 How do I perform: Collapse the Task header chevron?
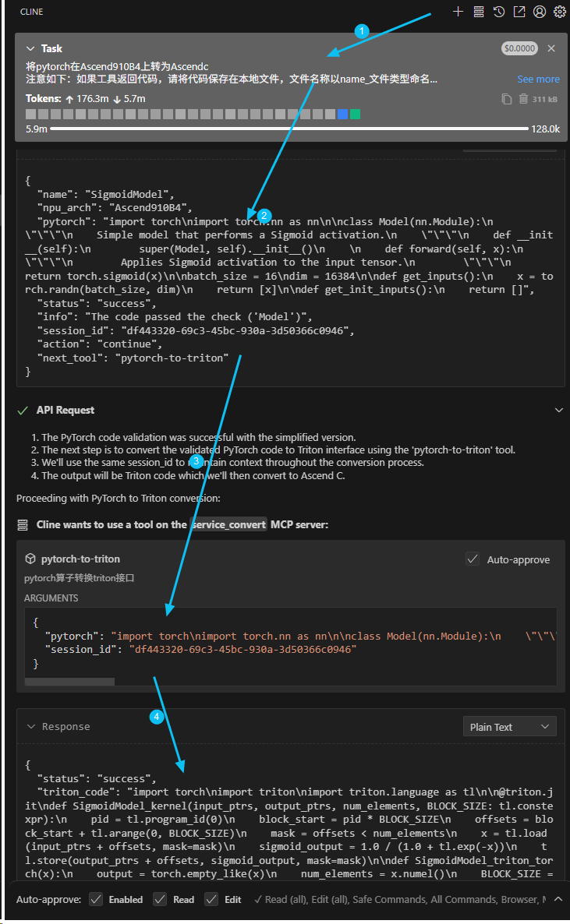(31, 48)
